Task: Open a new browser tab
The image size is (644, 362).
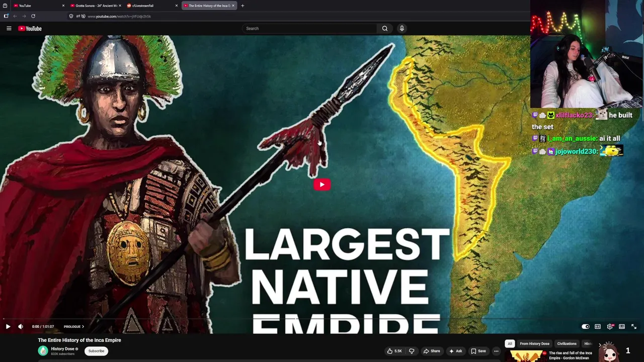Action: coord(243,6)
